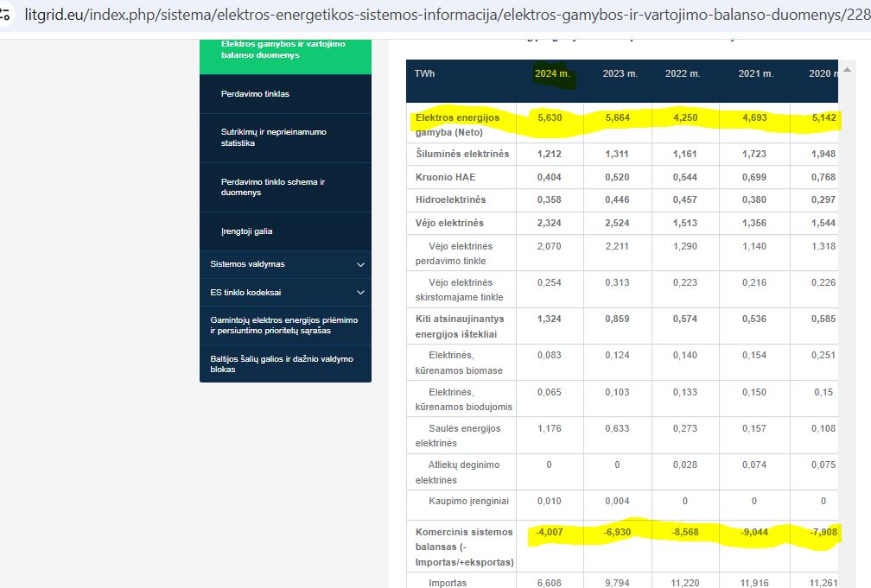871x588 pixels.
Task: Click value 4,693 in 2021 column
Action: tap(754, 117)
